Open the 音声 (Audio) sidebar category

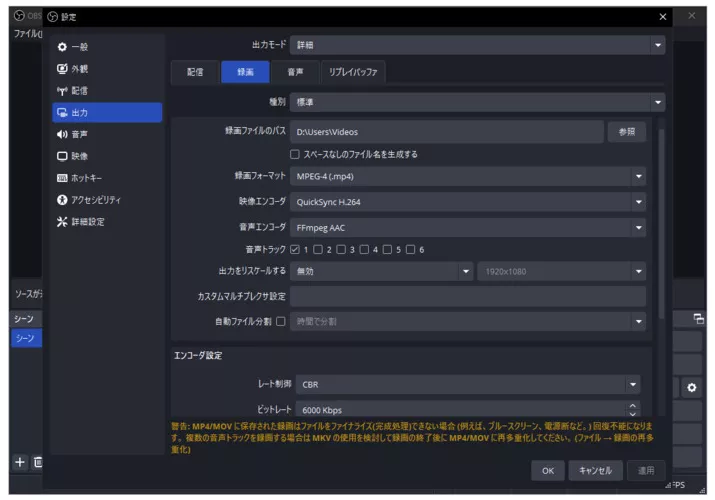[x=107, y=134]
